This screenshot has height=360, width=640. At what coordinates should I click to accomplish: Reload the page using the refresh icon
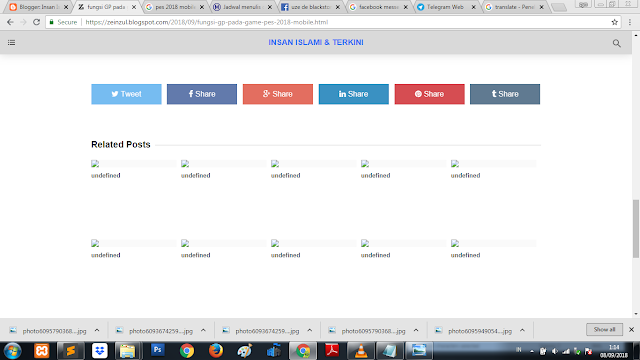[x=36, y=22]
